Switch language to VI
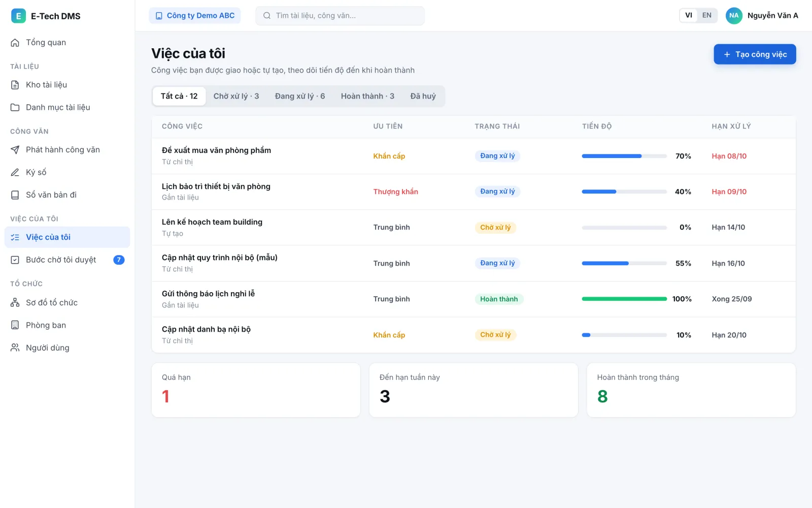Viewport: 812px width, 508px height. pos(689,15)
